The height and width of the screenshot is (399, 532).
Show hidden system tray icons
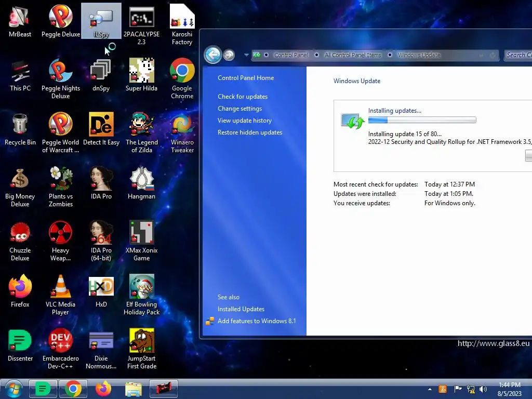430,389
